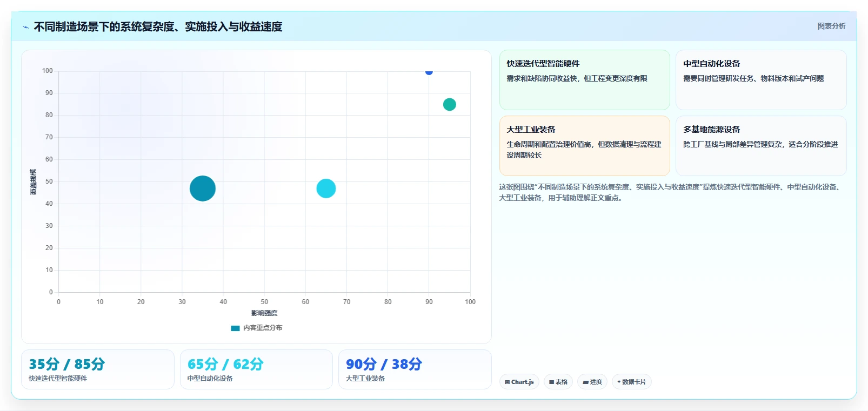Click the 中型自动化设备 label under 65分
868x411 pixels.
[x=210, y=379]
